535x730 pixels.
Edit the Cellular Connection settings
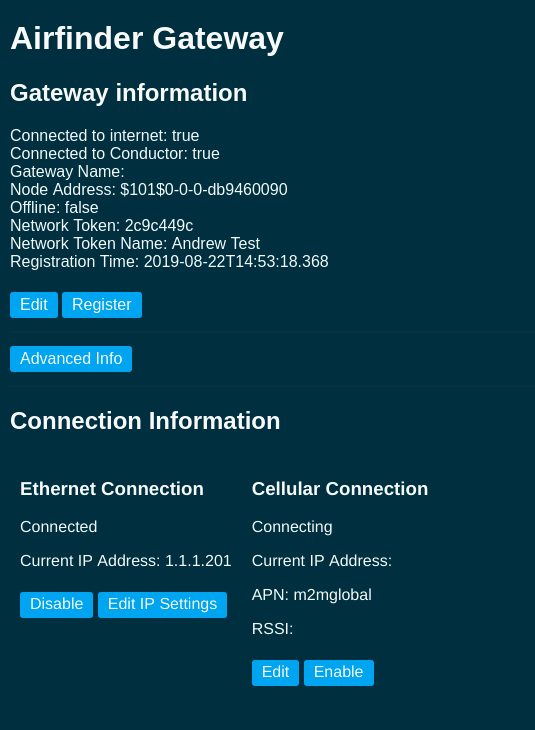point(276,673)
